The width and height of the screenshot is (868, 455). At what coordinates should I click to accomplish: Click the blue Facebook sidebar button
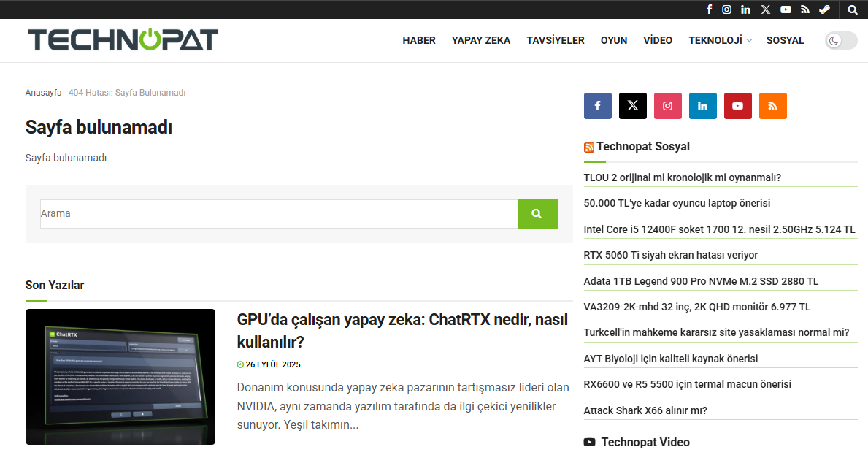pos(598,106)
